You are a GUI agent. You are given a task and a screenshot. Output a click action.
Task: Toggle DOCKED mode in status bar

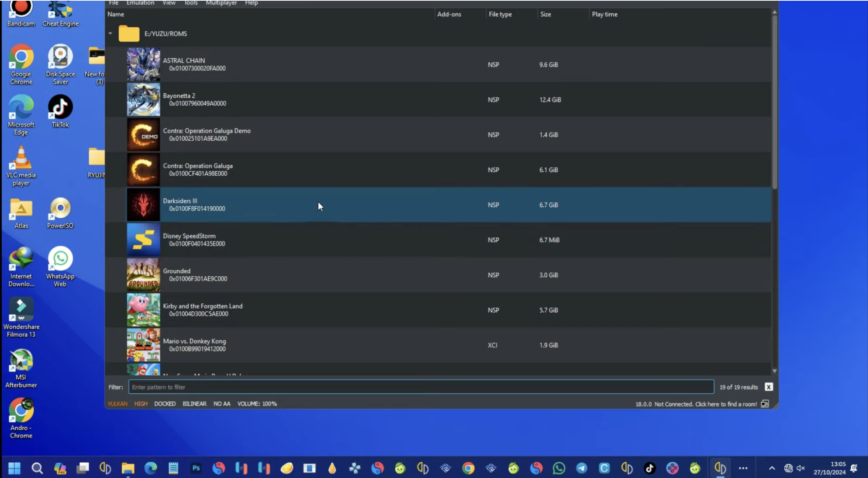(x=165, y=404)
